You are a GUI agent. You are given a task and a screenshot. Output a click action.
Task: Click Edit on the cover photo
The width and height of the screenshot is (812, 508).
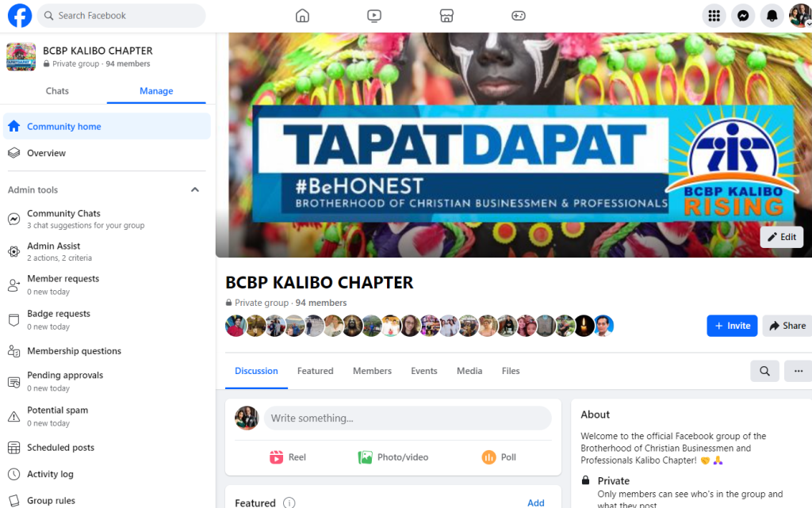coord(781,237)
